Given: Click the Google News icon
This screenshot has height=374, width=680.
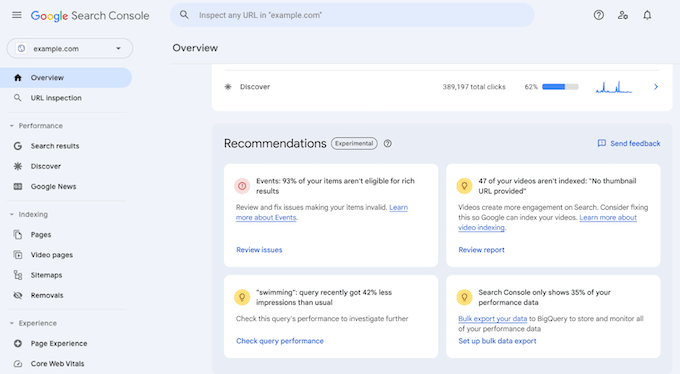Looking at the screenshot, I should coord(18,187).
